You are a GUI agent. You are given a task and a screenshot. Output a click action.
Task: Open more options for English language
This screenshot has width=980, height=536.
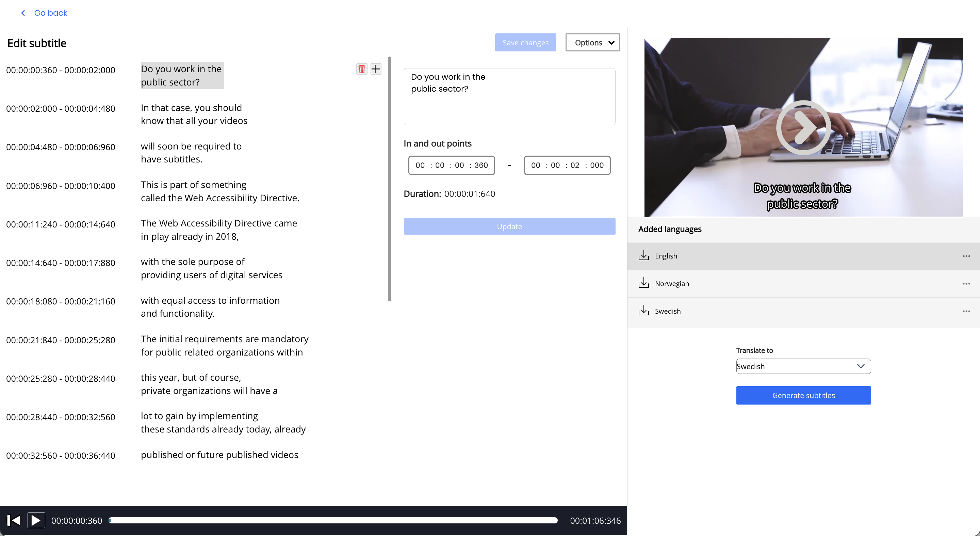click(x=966, y=256)
